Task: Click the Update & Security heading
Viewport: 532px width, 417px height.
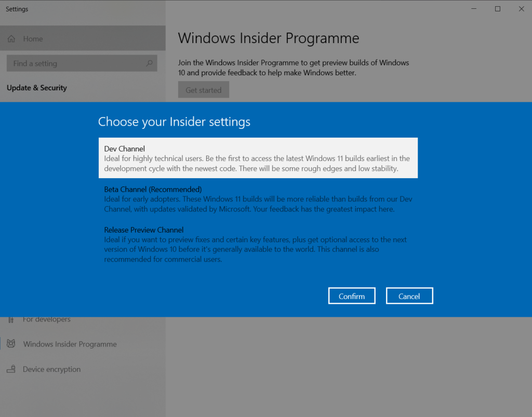Action: [x=36, y=88]
